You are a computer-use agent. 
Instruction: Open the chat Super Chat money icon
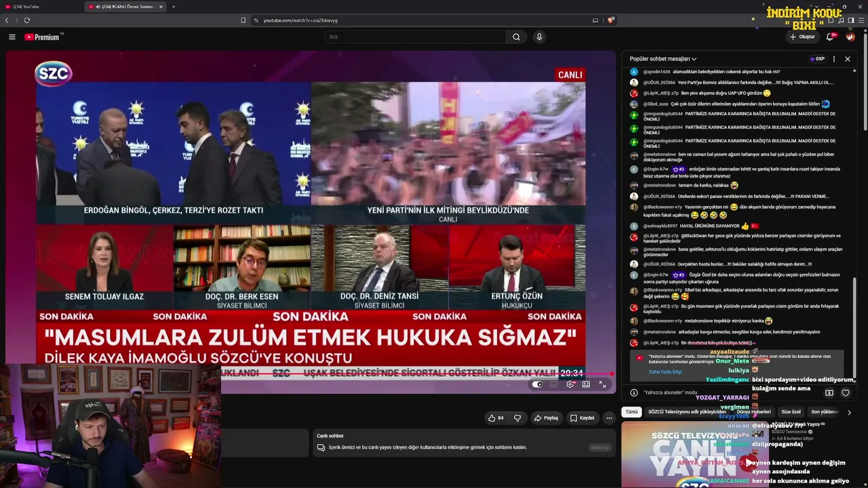[x=829, y=393]
